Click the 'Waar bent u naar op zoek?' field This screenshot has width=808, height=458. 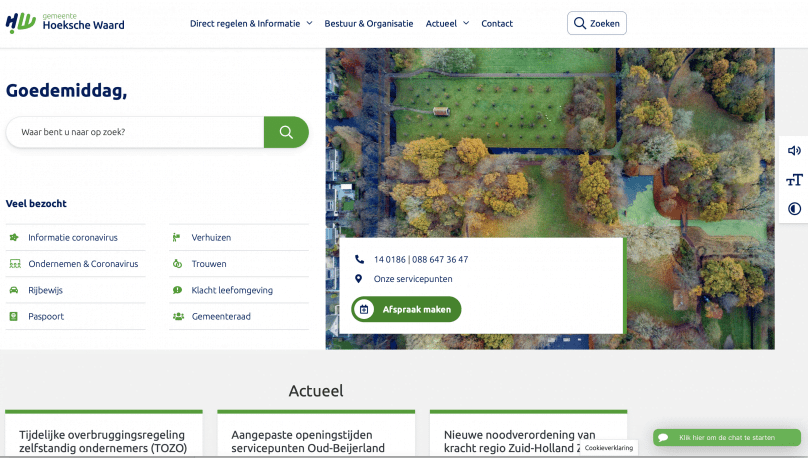pyautogui.click(x=135, y=132)
